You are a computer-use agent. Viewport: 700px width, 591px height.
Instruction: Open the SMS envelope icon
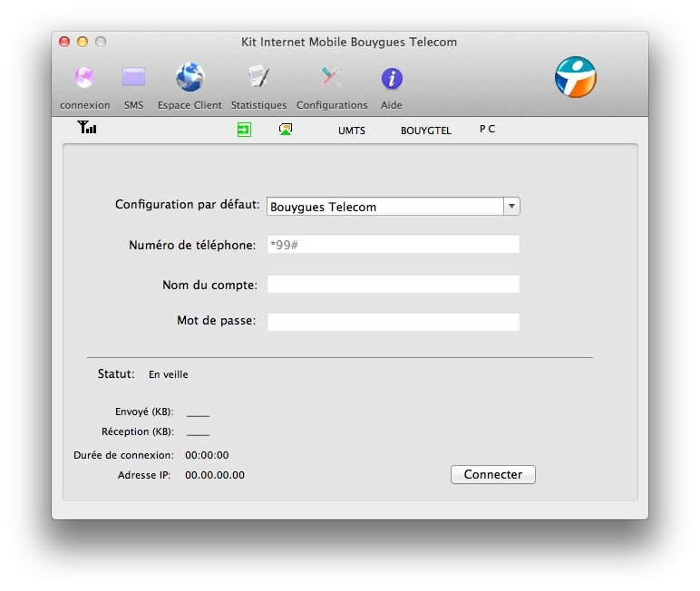tap(133, 77)
